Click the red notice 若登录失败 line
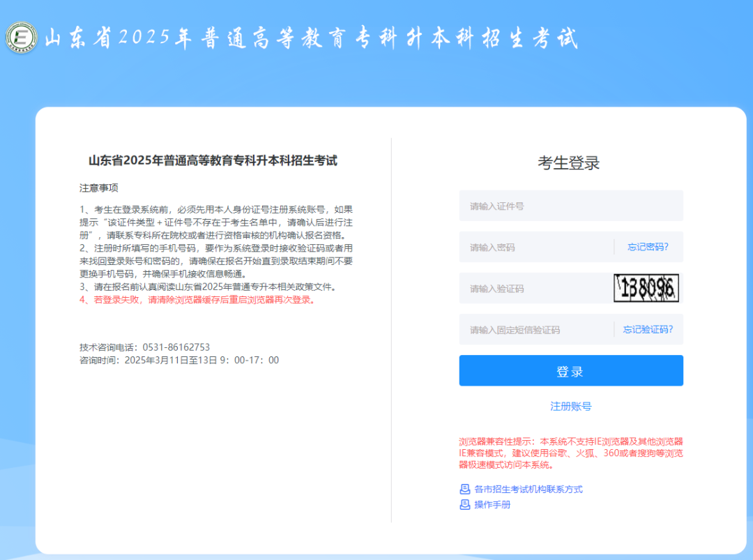Image resolution: width=753 pixels, height=560 pixels. coord(197,300)
